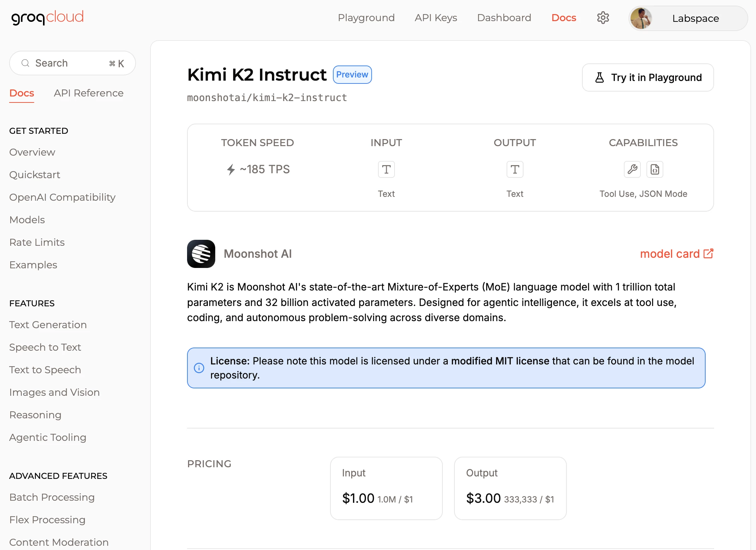Click the $3.00 output price
756x550 pixels.
483,498
